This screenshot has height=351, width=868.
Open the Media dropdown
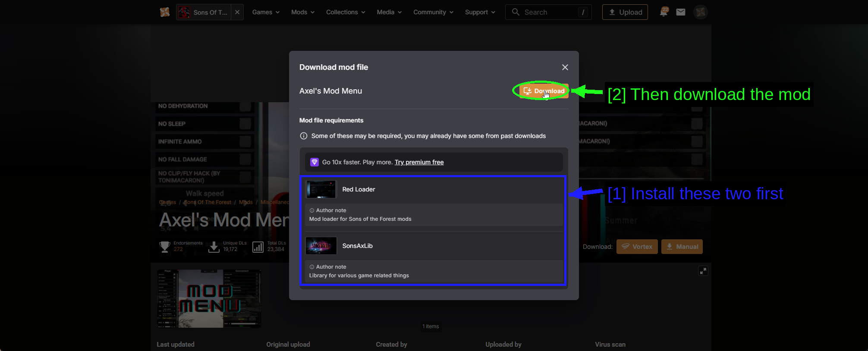pyautogui.click(x=389, y=12)
